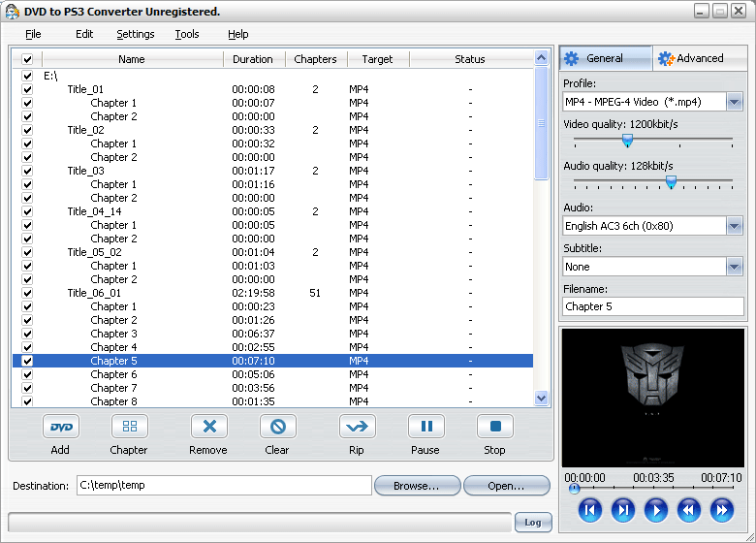The height and width of the screenshot is (543, 756).
Task: Play the preview video
Action: point(656,510)
